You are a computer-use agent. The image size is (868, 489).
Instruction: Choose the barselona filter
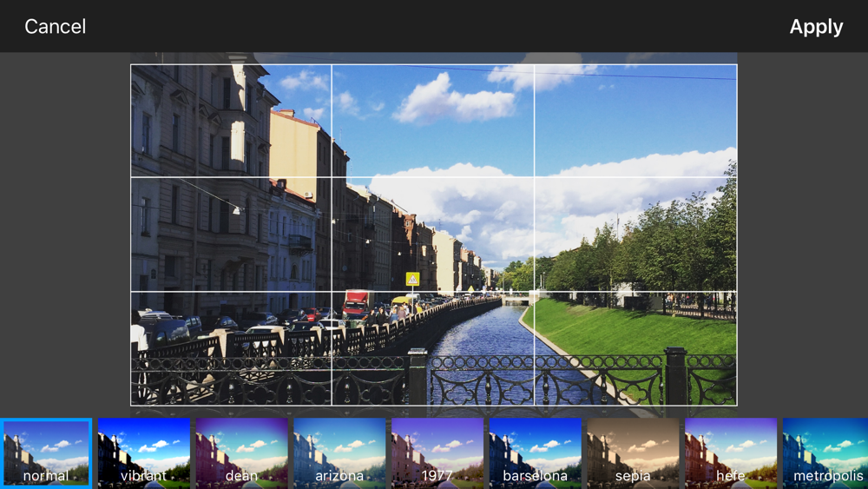tap(536, 453)
